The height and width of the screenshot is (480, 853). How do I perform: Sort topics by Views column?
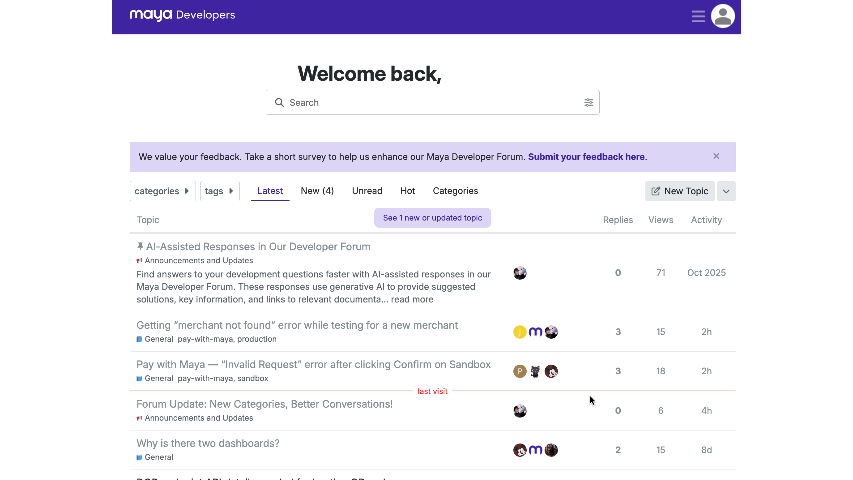point(660,220)
